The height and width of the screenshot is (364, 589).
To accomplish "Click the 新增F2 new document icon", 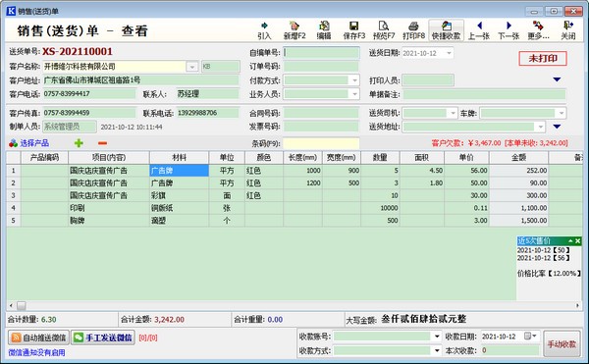I will [x=294, y=30].
